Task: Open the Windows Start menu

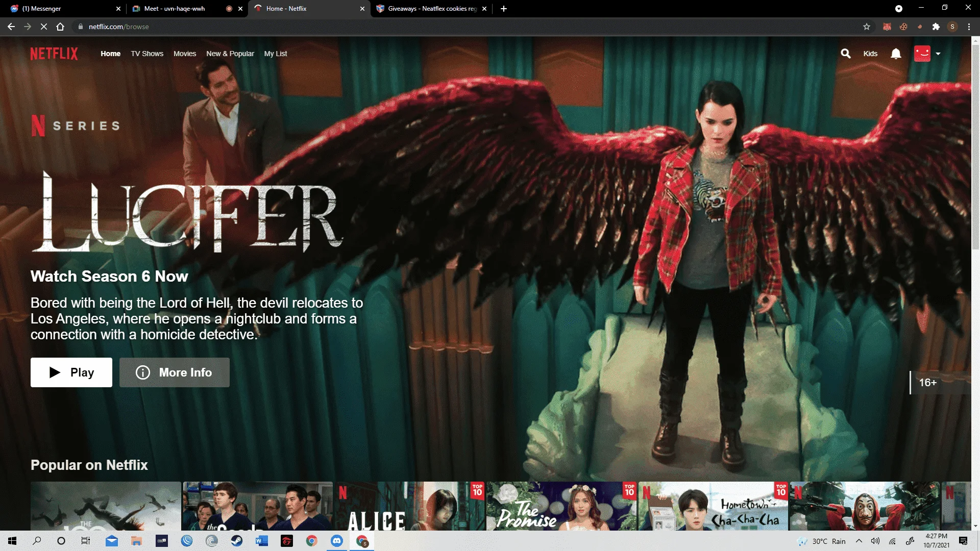Action: 12,541
